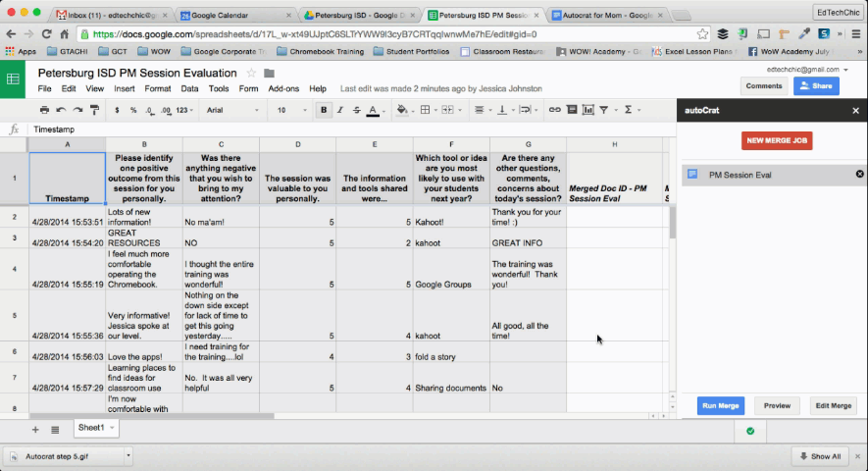Star the Petersburg ISD spreadsheet
The width and height of the screenshot is (868, 471).
coord(251,73)
